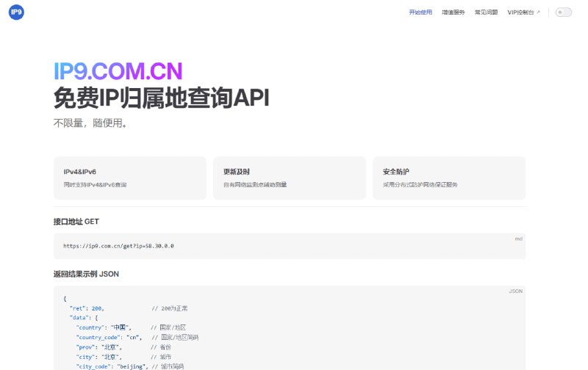The height and width of the screenshot is (370, 588).
Task: Toggle the dark mode theme switch
Action: pyautogui.click(x=563, y=12)
